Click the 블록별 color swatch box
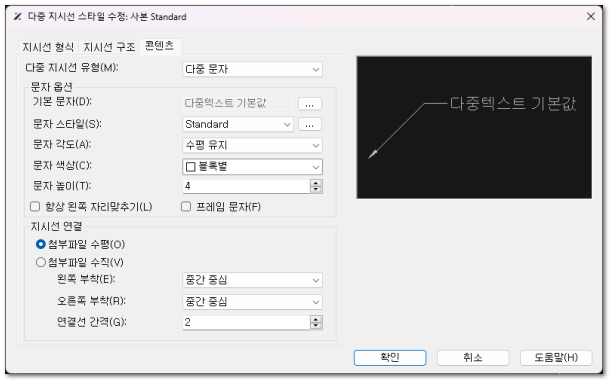The width and height of the screenshot is (612, 383). (191, 167)
